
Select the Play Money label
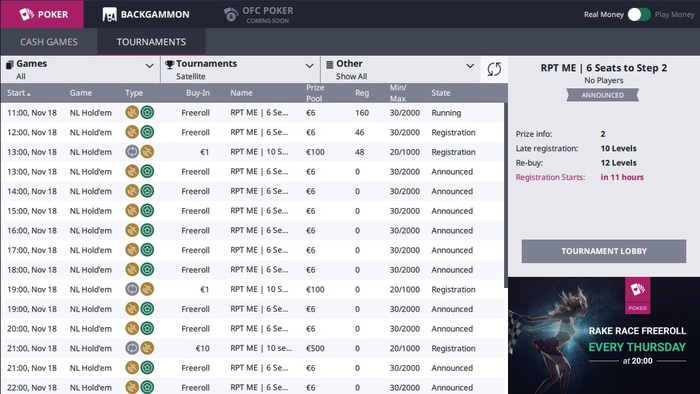[675, 14]
